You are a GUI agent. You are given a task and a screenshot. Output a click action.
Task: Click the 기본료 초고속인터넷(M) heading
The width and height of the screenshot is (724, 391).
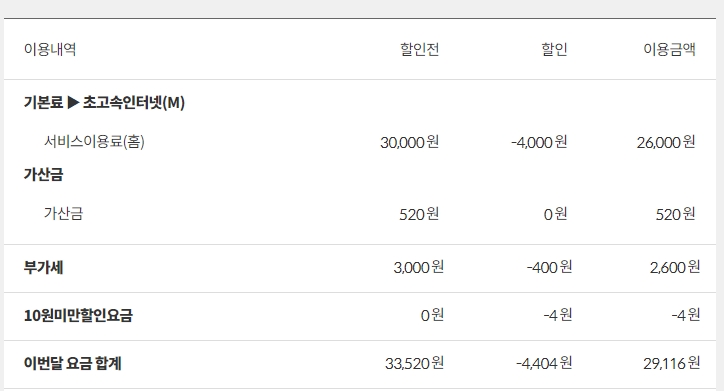(104, 102)
